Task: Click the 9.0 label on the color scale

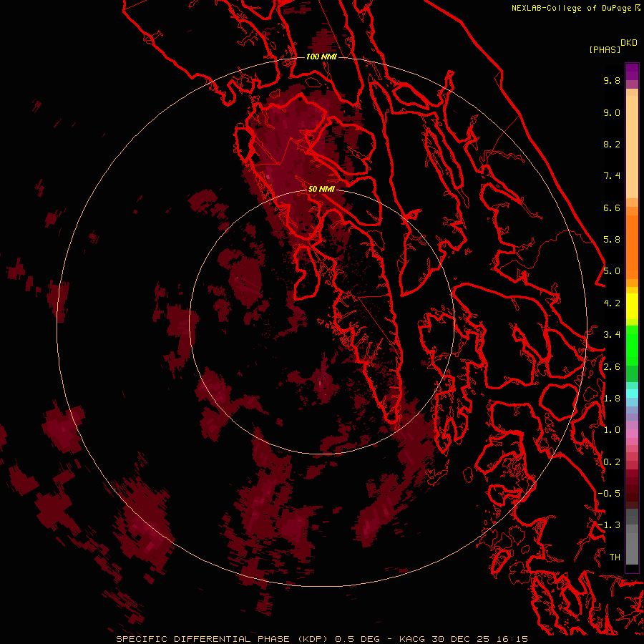Action: click(612, 112)
